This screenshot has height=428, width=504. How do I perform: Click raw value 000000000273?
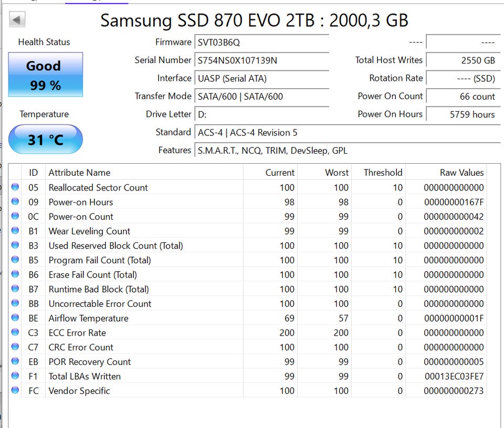[x=454, y=390]
